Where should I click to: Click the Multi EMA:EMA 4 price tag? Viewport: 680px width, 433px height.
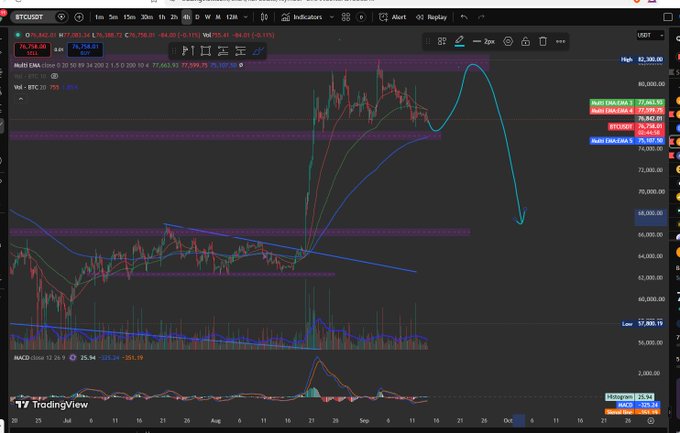627,111
